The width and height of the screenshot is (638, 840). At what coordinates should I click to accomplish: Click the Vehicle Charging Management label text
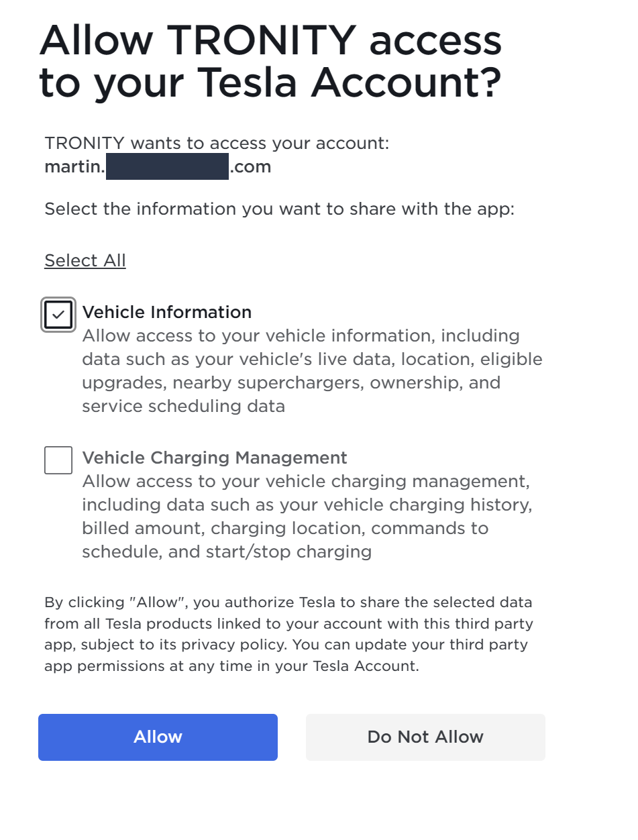(x=215, y=458)
